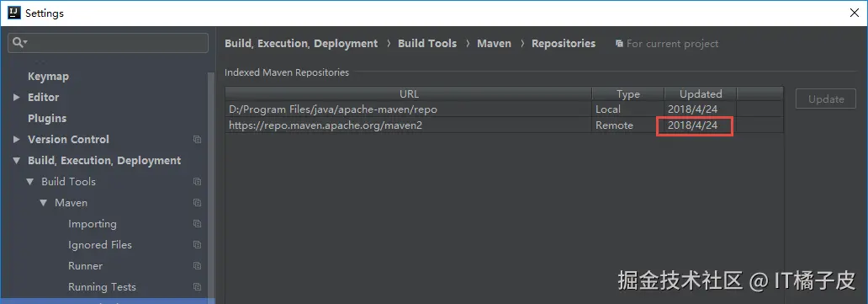This screenshot has height=304, width=868.
Task: Expand the Editor section arrow
Action: pos(17,97)
